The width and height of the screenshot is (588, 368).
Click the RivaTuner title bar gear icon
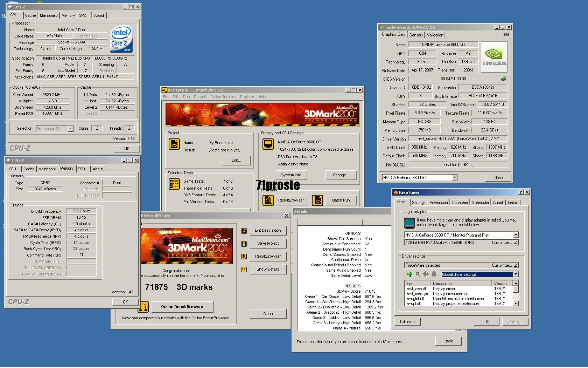(x=396, y=192)
